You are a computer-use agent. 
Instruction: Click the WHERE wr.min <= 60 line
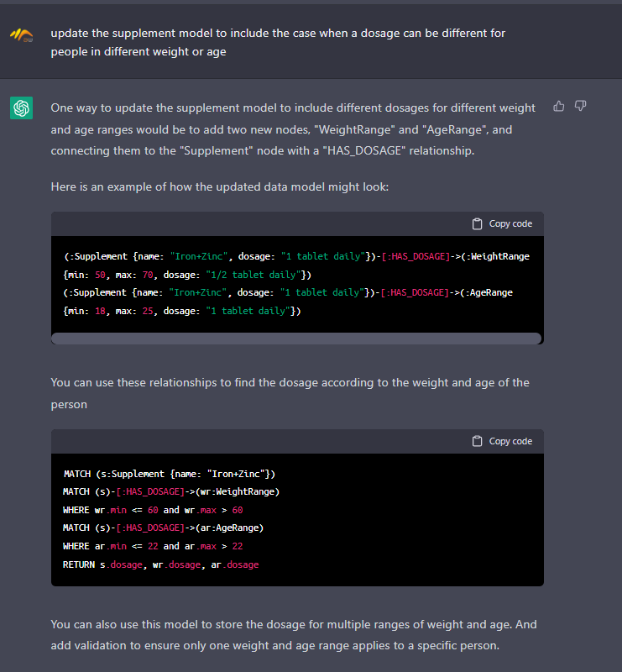tap(153, 510)
